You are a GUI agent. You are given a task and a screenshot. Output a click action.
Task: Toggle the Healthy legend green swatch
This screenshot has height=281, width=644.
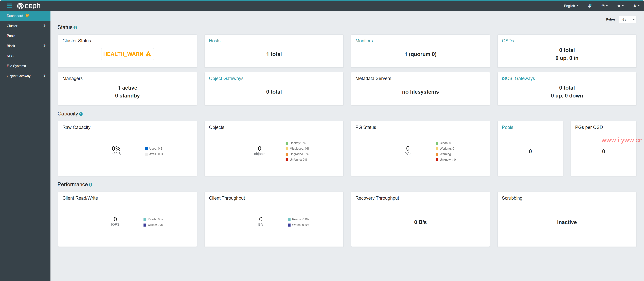point(287,143)
